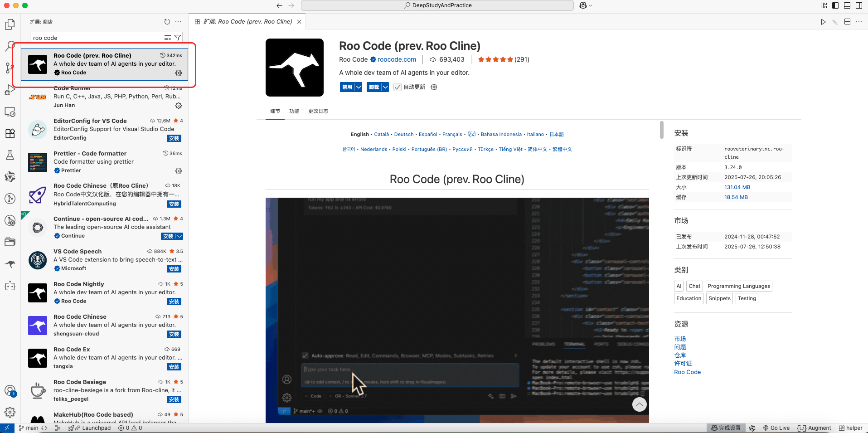868x433 pixels.
Task: Install VS Code Speech extension
Action: 174,269
